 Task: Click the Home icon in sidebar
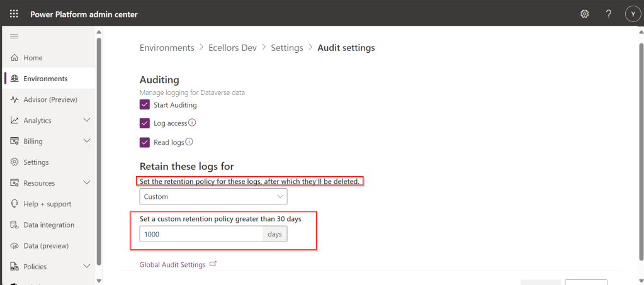[14, 58]
